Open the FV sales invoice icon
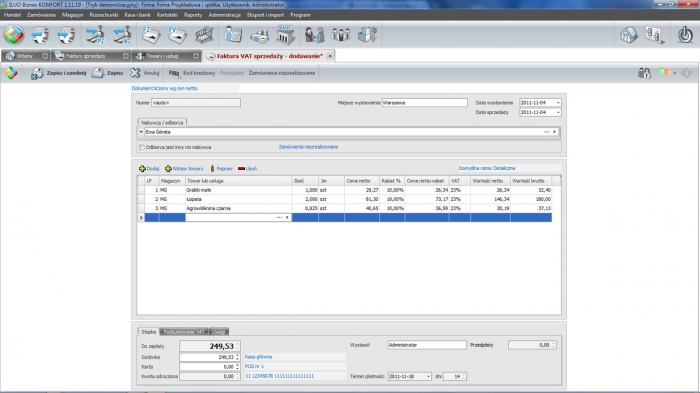700x393 pixels. [x=177, y=34]
